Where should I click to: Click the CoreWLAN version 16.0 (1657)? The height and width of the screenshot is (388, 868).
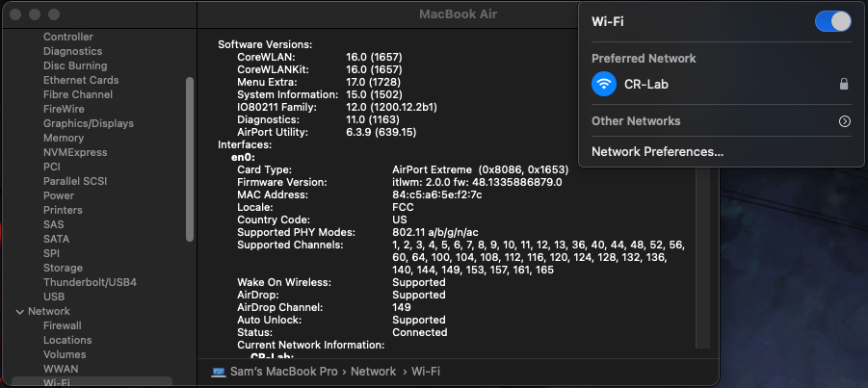point(374,57)
